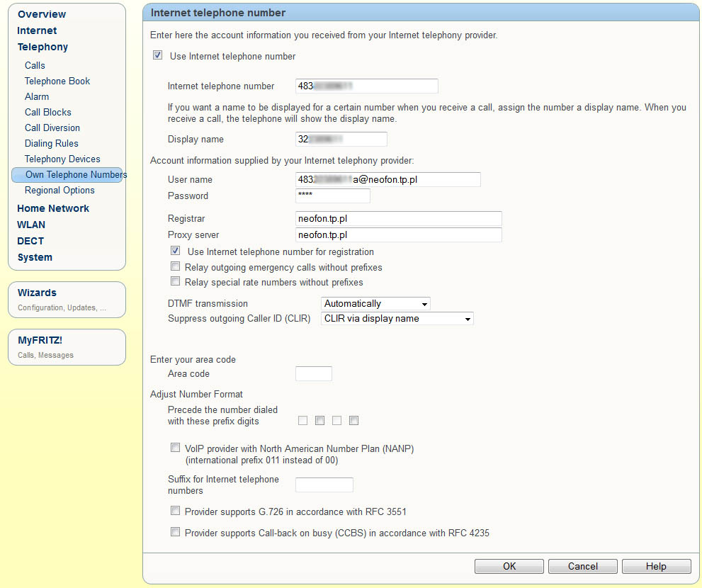The height and width of the screenshot is (588, 702).
Task: Open the Wizards panel
Action: tap(67, 300)
